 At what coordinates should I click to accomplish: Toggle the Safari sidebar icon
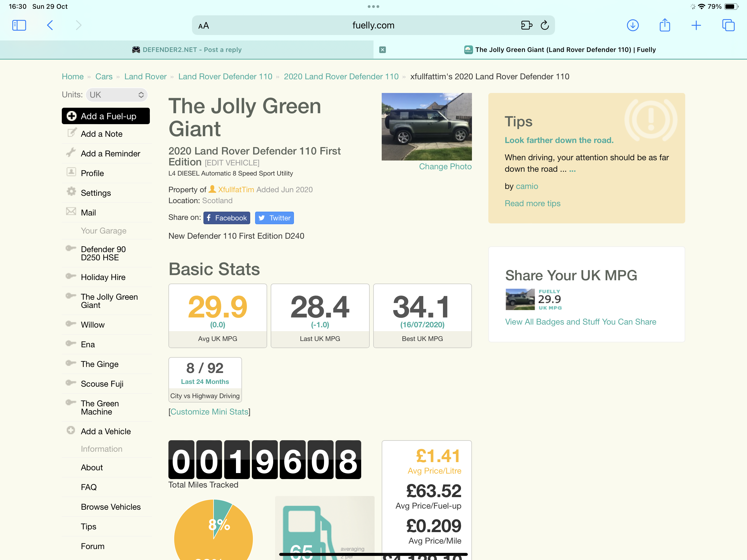point(19,25)
